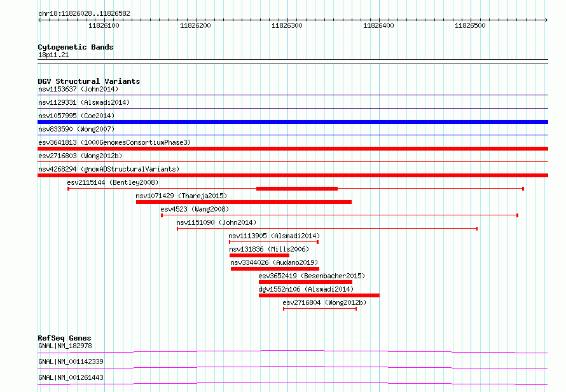
Task: Click the chr18:11826028..11826582 region label
Action: coord(84,14)
